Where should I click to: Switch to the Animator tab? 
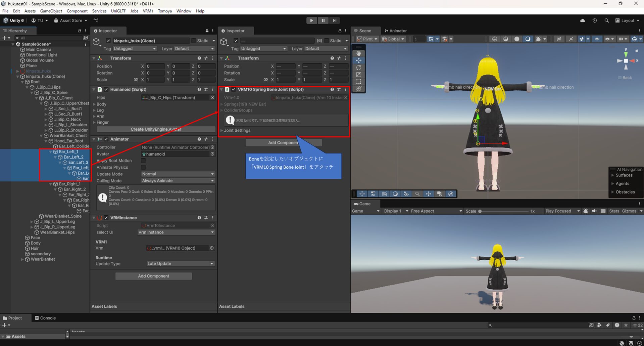[396, 31]
